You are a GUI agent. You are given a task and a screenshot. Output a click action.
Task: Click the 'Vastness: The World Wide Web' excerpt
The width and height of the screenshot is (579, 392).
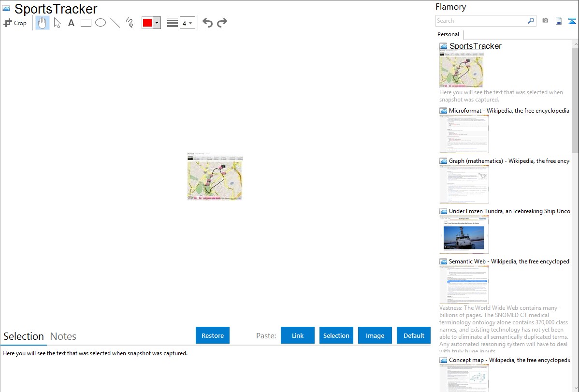pos(504,329)
